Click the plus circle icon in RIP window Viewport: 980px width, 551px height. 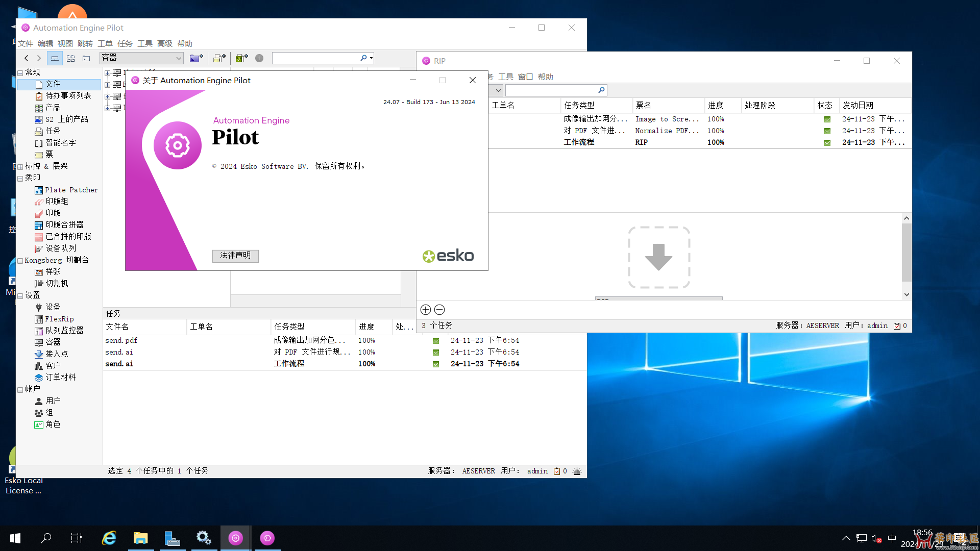point(426,310)
